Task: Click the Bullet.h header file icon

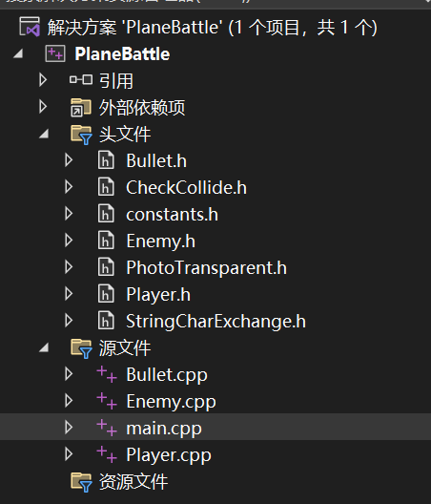Action: (x=106, y=160)
